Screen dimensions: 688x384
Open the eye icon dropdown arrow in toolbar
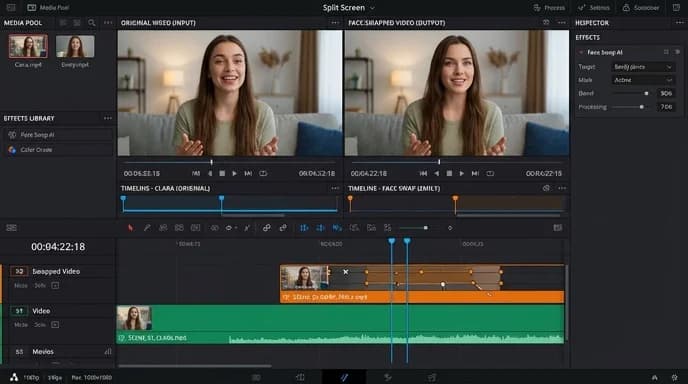click(x=236, y=228)
